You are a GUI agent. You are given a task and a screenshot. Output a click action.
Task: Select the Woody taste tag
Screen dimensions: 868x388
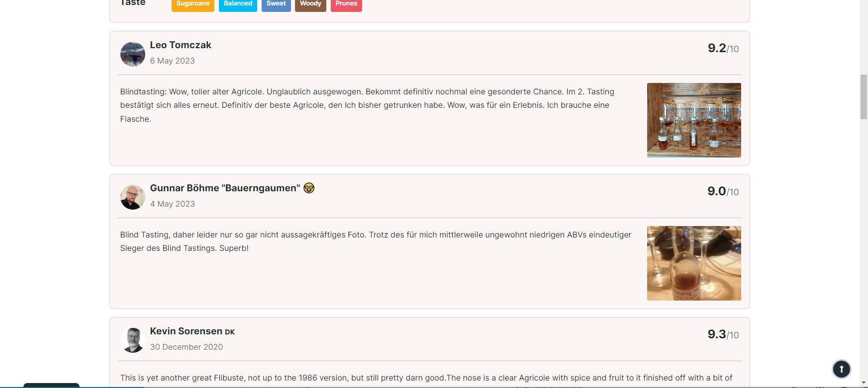310,4
